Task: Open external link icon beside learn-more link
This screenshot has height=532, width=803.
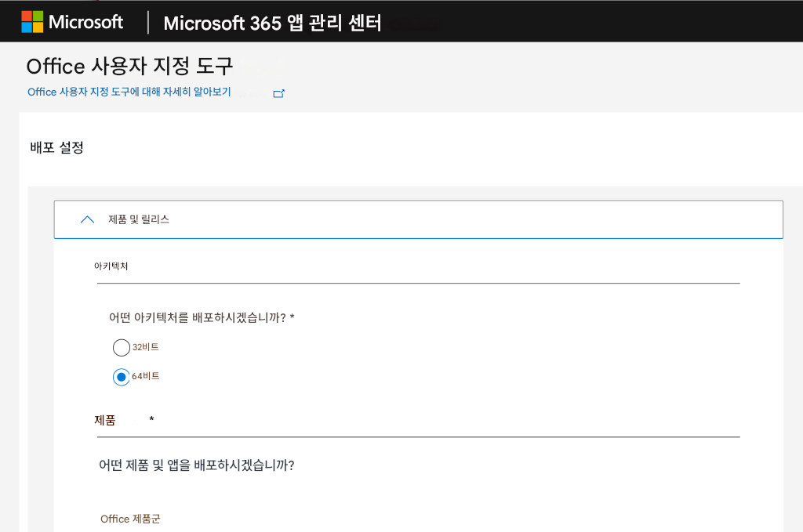Action: 278,93
